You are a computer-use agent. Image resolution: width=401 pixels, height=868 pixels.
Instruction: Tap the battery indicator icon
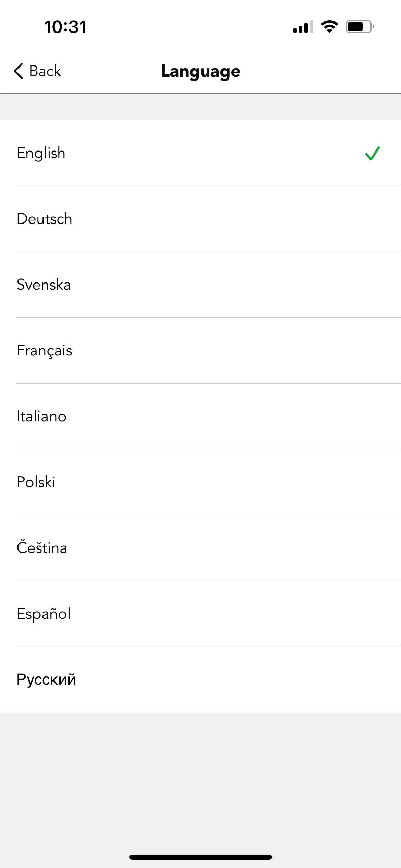point(360,27)
